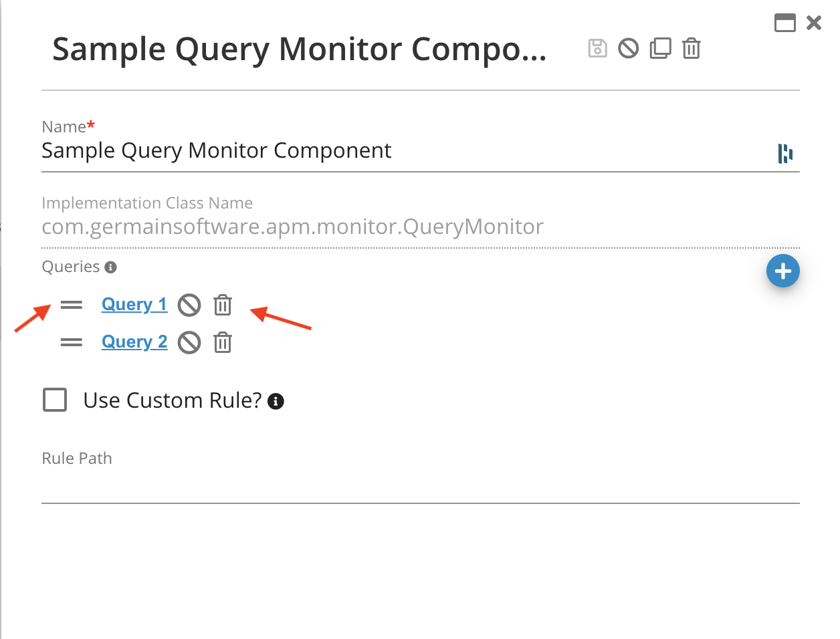The height and width of the screenshot is (639, 840).
Task: Open the Query 2 link
Action: point(134,342)
